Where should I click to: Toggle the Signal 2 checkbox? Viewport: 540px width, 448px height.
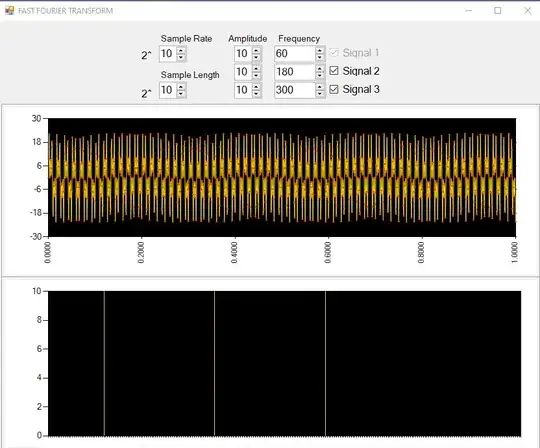(334, 71)
